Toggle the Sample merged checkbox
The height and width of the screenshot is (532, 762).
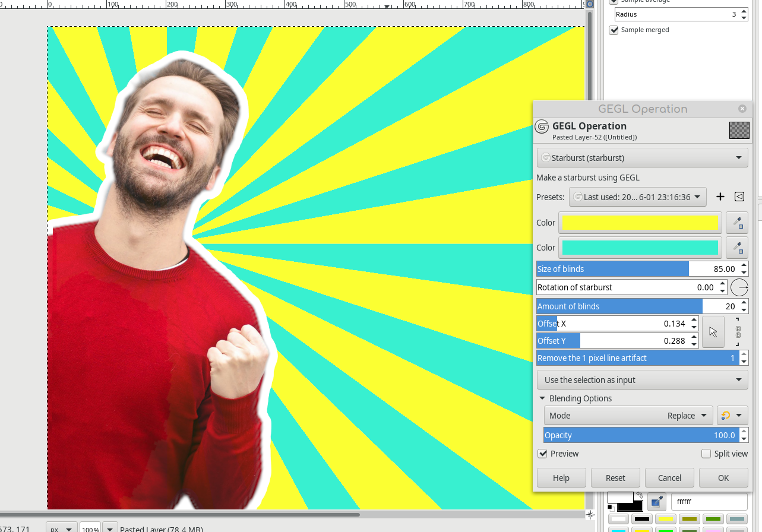614,30
